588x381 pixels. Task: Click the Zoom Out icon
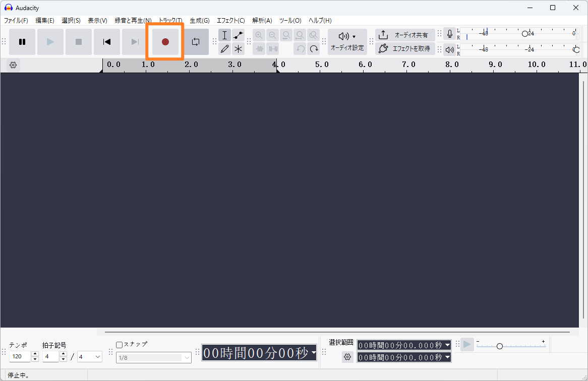click(272, 35)
